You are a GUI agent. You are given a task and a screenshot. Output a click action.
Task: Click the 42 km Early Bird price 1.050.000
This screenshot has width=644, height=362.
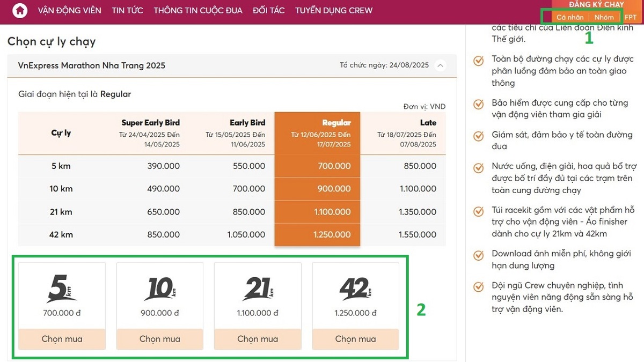click(x=246, y=235)
